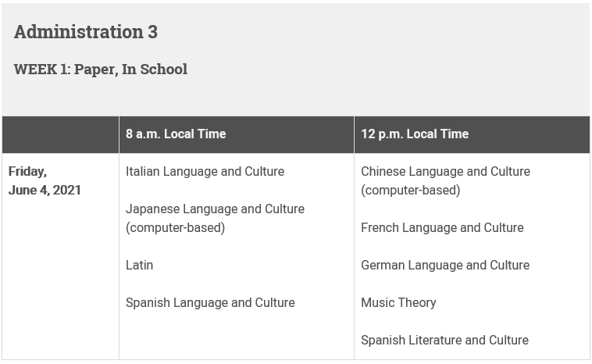This screenshot has height=364, width=592.
Task: Select Japanese Language and Culture exam entry
Action: pyautogui.click(x=216, y=218)
